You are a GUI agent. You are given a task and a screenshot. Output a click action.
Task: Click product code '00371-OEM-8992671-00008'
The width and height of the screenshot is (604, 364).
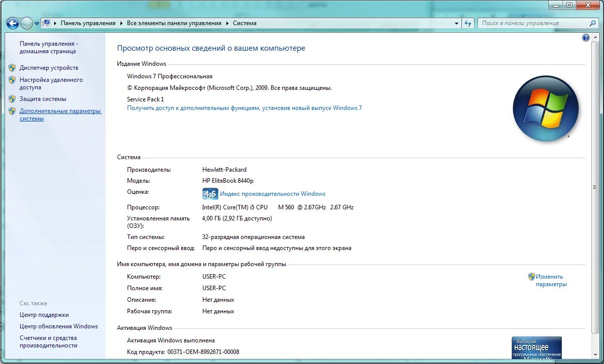click(203, 352)
